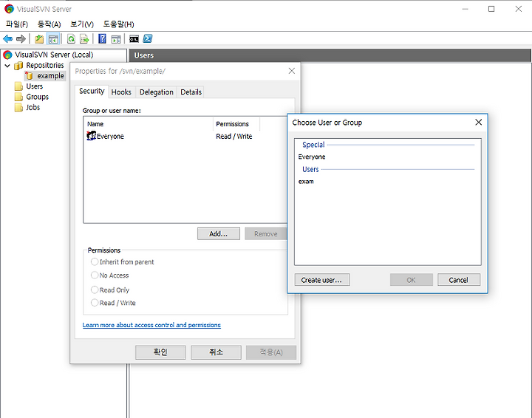Select the example repository tree item

50,76
